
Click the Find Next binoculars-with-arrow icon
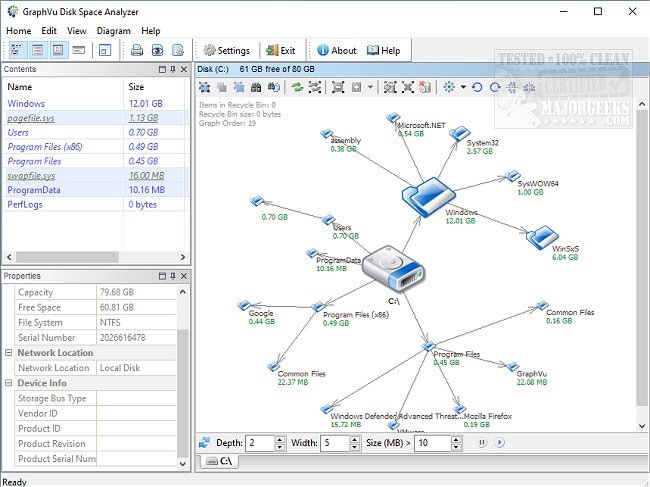[274, 87]
